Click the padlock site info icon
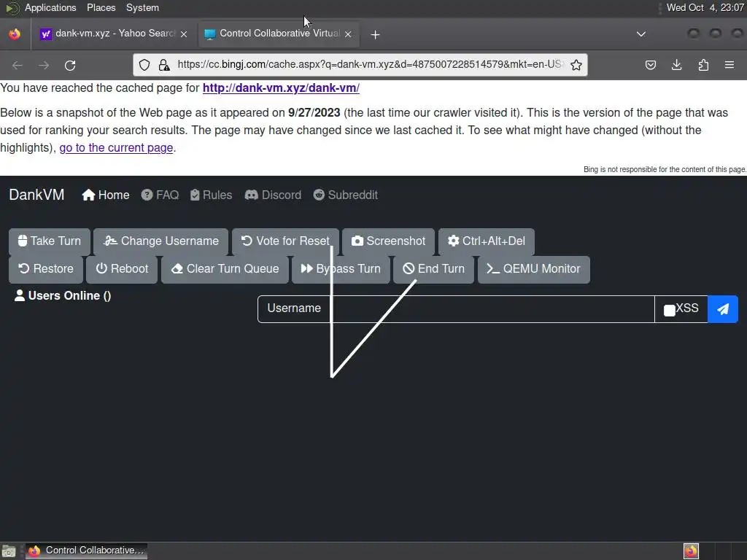This screenshot has width=747, height=560. (164, 65)
